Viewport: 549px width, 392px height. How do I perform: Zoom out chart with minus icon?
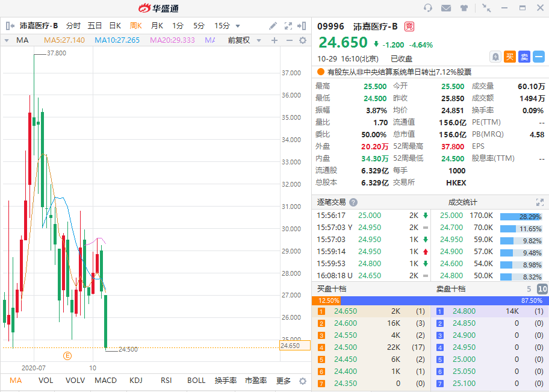[x=289, y=40]
